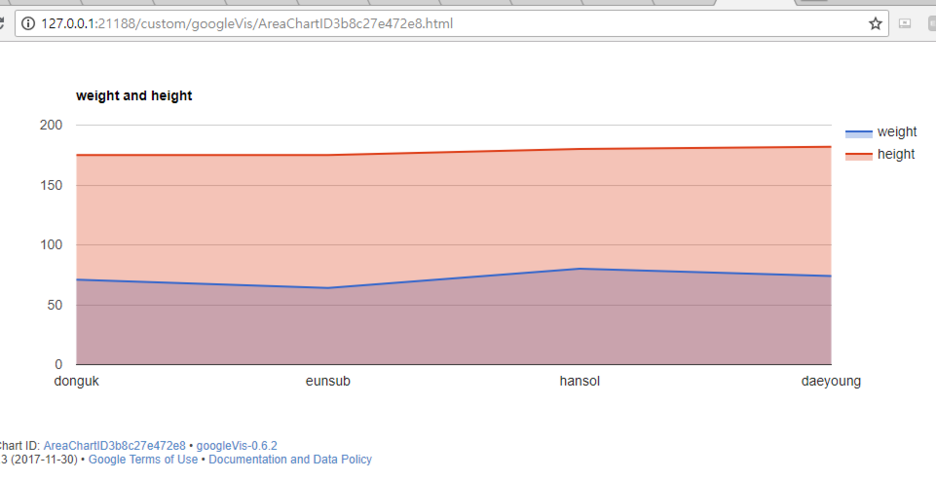The image size is (936, 480).
Task: Click the chart title 'weight and height'
Action: click(134, 96)
